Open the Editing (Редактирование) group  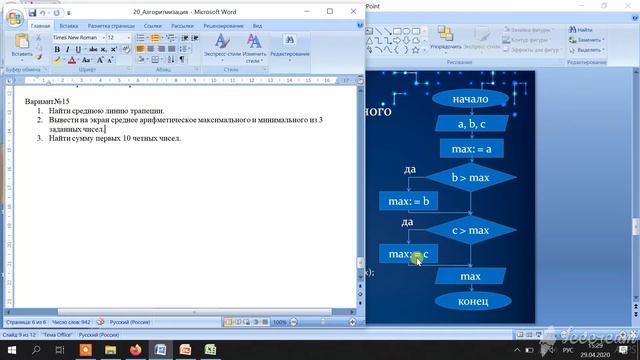[290, 48]
